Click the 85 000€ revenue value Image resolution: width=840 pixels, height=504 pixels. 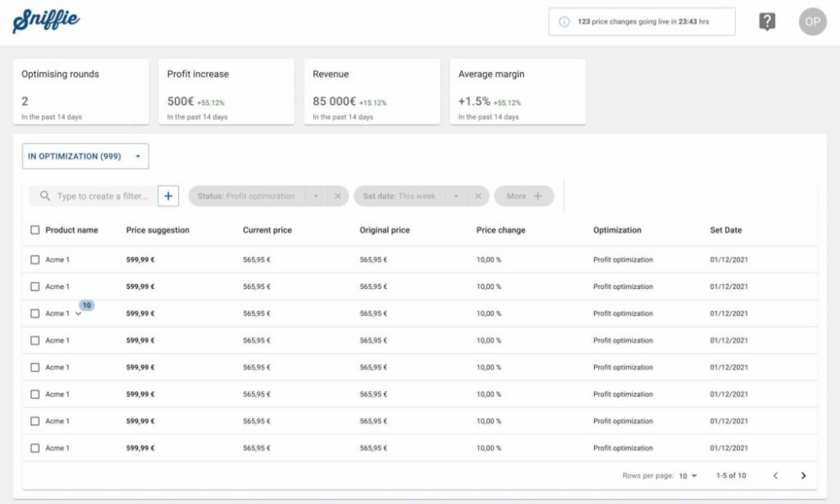pyautogui.click(x=334, y=102)
